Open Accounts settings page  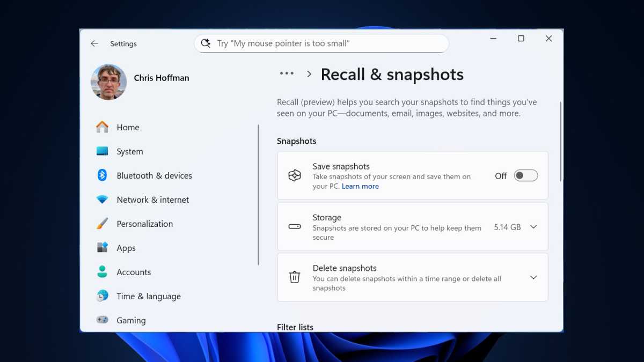tap(134, 272)
